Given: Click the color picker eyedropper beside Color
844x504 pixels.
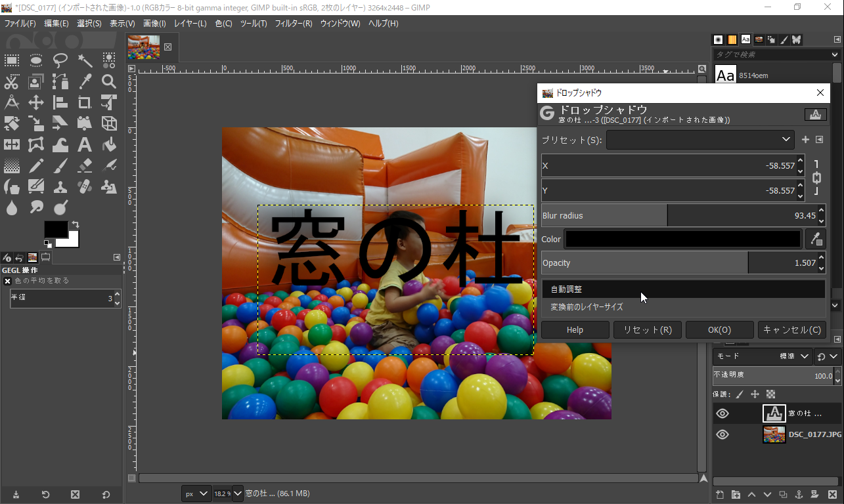Looking at the screenshot, I should point(815,240).
